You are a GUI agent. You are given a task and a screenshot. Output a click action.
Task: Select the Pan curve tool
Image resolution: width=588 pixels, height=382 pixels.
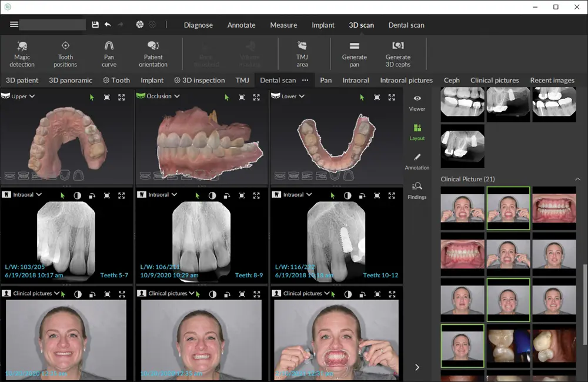pyautogui.click(x=109, y=54)
